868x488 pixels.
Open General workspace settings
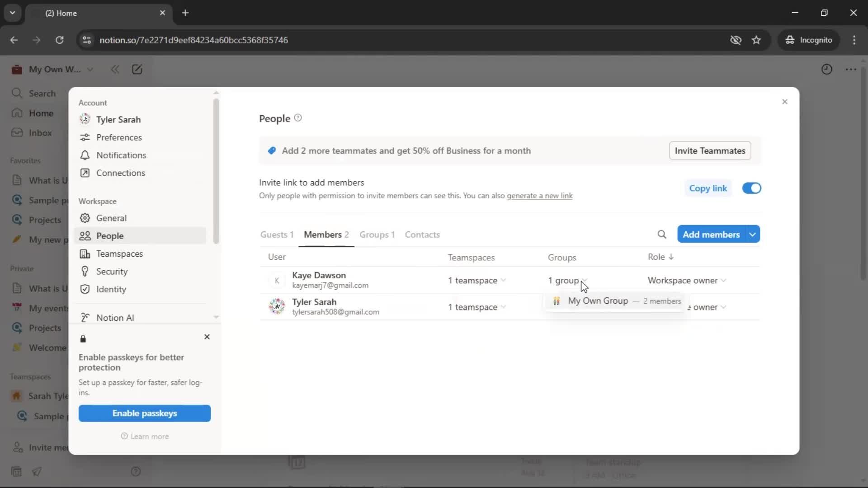141,218
